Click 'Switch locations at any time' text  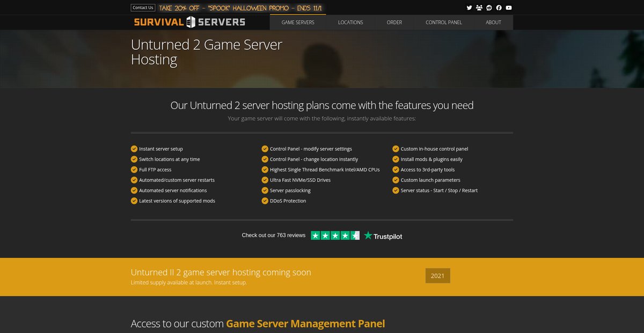(x=170, y=160)
